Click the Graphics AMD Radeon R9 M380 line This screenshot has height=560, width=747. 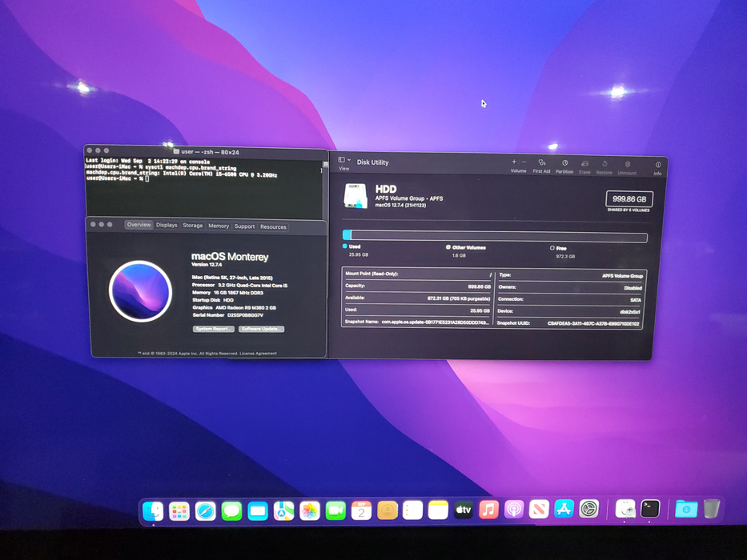(234, 308)
